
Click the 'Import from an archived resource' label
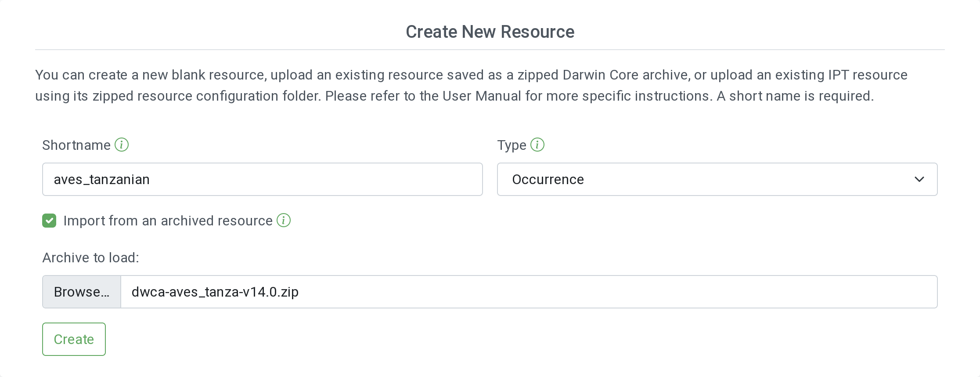[x=168, y=221]
